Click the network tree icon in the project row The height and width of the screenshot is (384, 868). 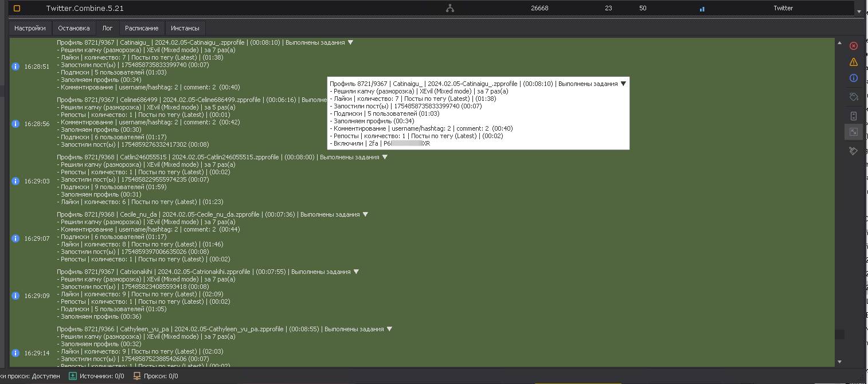(x=450, y=9)
